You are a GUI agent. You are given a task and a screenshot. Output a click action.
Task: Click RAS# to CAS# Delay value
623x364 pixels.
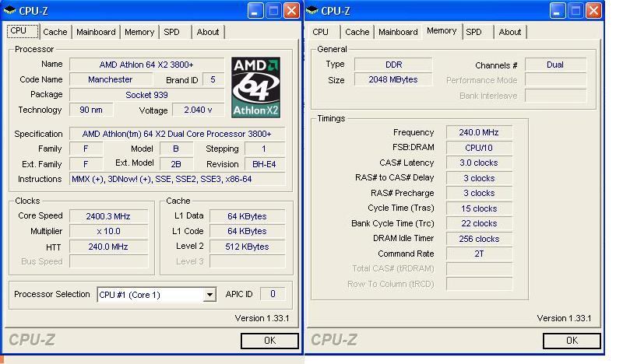coord(479,178)
